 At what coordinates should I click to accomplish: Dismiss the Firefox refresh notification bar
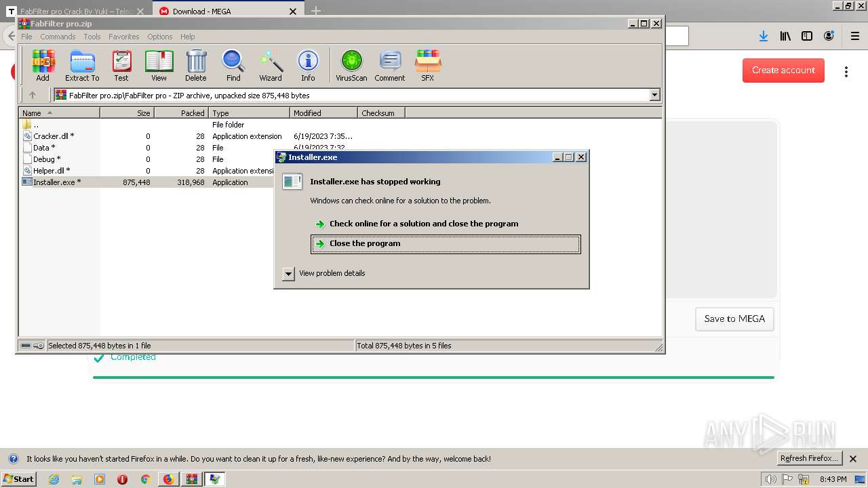pyautogui.click(x=853, y=459)
